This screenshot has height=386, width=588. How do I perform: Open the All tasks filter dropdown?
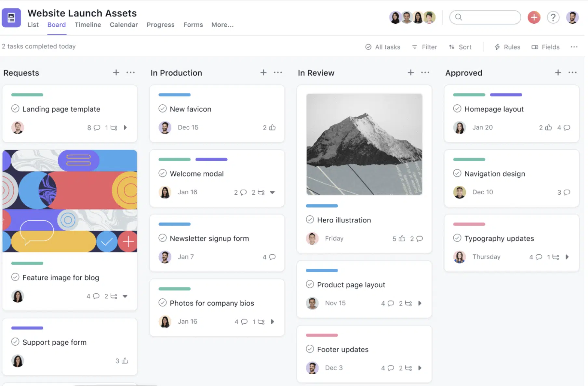coord(383,47)
